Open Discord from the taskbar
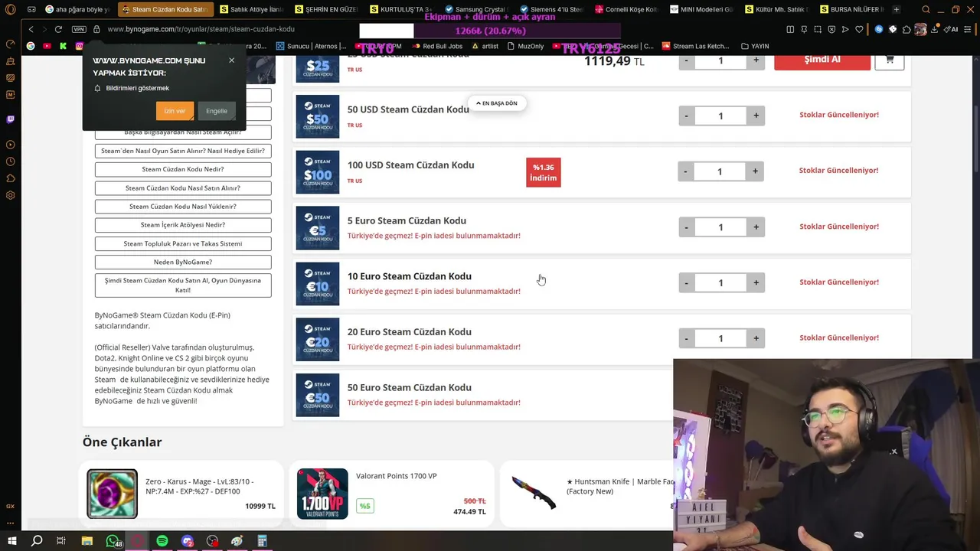Screen dimensions: 980x551 pyautogui.click(x=188, y=541)
